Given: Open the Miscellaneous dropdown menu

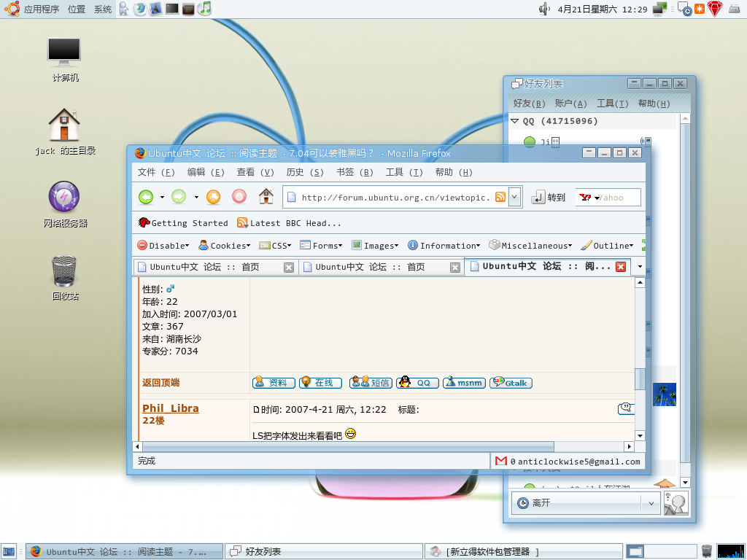Looking at the screenshot, I should pyautogui.click(x=531, y=245).
